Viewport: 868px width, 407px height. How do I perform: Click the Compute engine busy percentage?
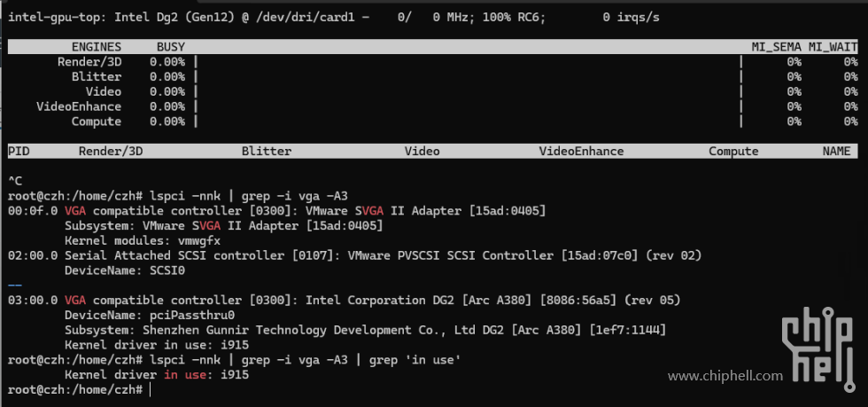point(167,121)
